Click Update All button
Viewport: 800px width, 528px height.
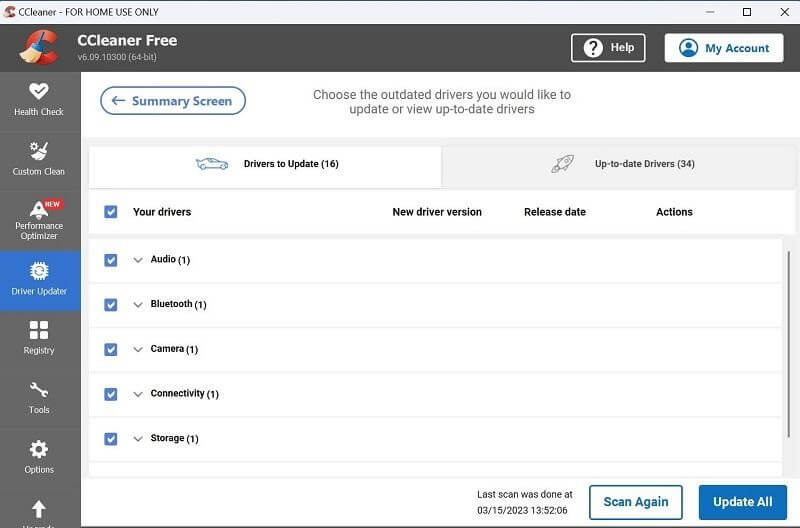click(x=743, y=502)
